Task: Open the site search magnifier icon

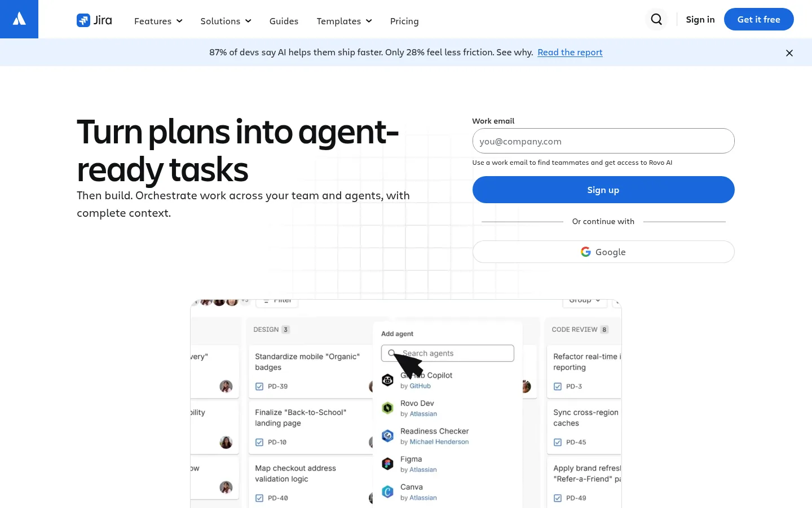Action: pyautogui.click(x=656, y=19)
